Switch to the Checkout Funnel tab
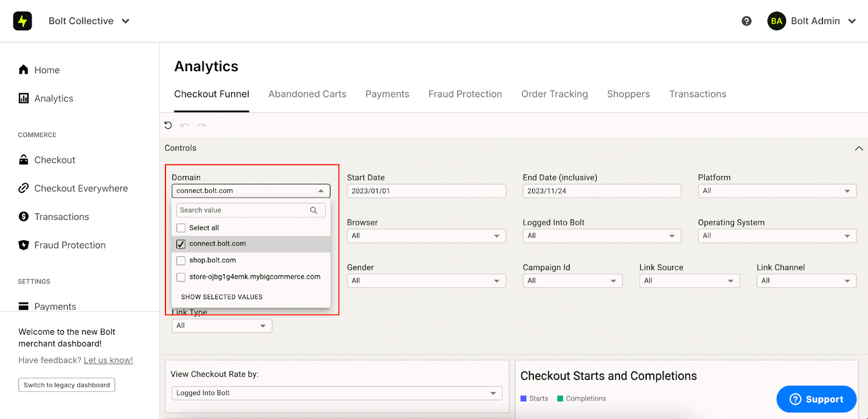 (x=212, y=94)
